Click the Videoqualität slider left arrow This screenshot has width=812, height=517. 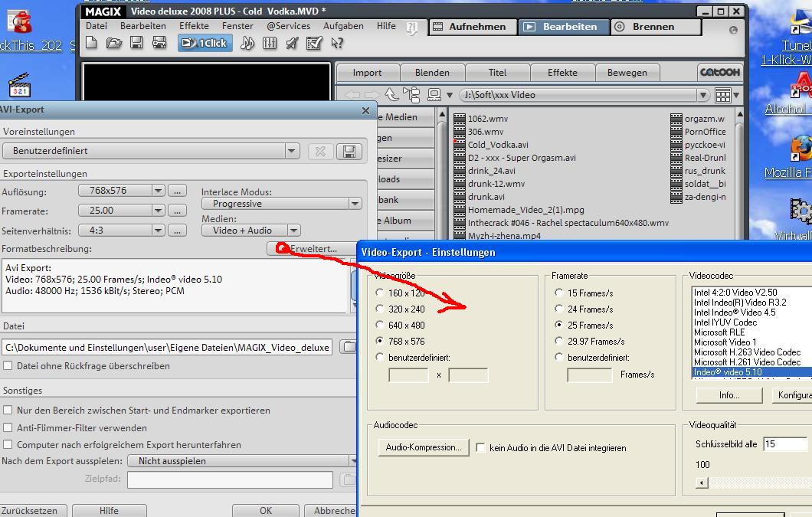point(702,483)
